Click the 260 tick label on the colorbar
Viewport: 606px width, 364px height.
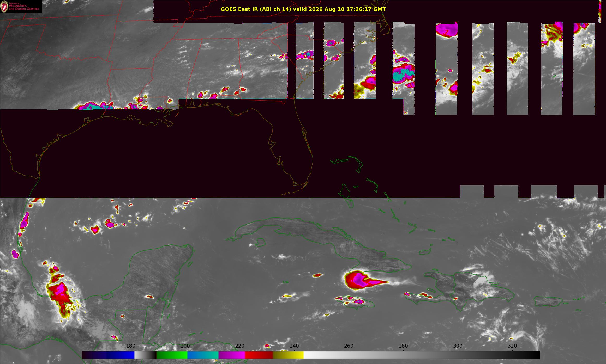349,346
